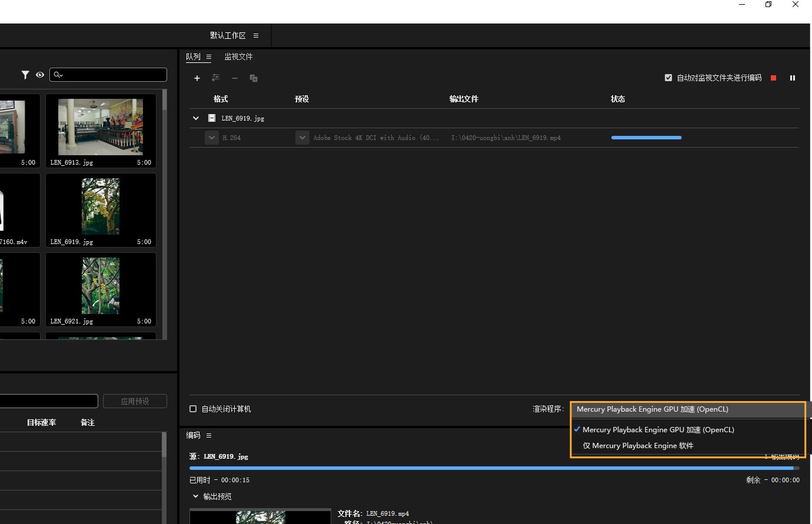This screenshot has height=524, width=812.
Task: Uncheck 自动对监视文件夹进行编码
Action: click(x=668, y=77)
